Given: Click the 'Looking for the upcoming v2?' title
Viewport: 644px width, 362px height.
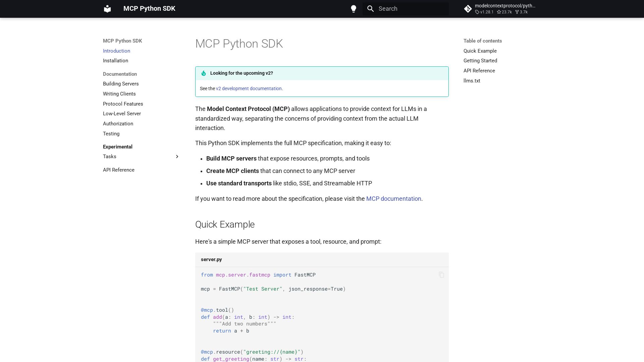Looking at the screenshot, I should pyautogui.click(x=241, y=73).
